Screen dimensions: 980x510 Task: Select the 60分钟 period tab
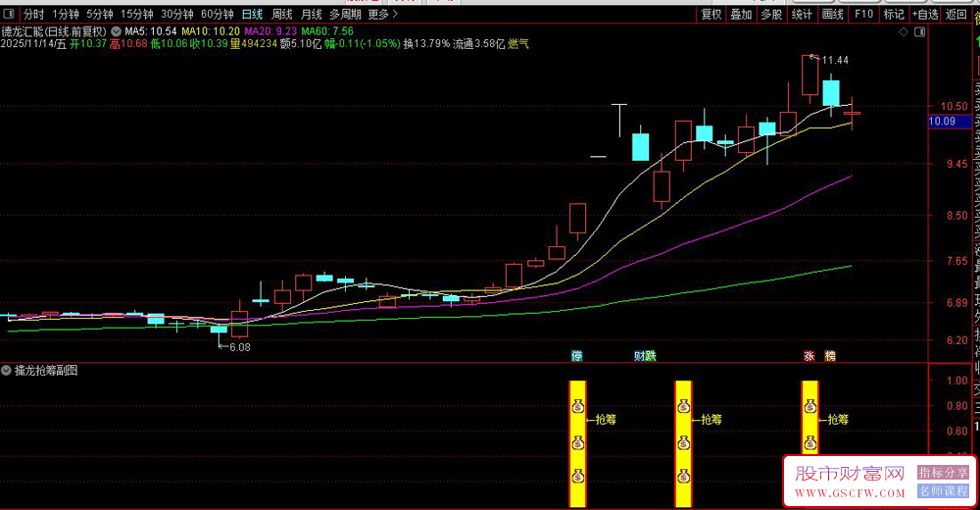point(217,14)
